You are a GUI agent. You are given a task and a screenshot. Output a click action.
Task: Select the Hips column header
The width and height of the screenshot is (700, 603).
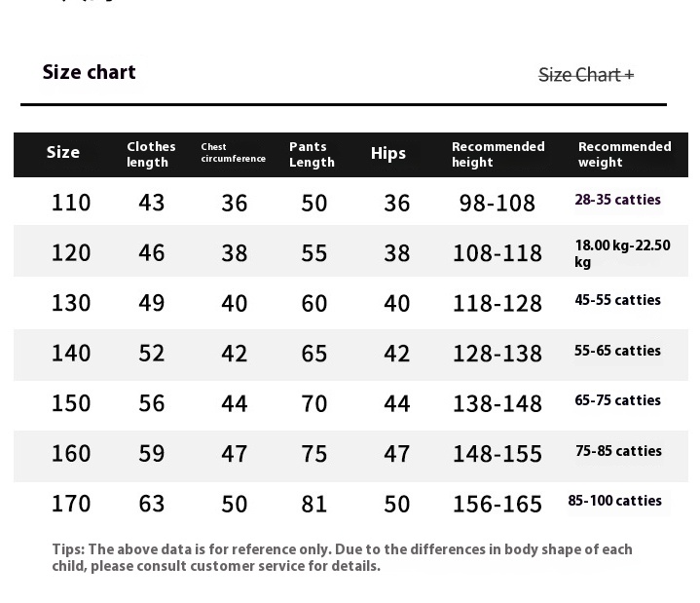(x=388, y=153)
